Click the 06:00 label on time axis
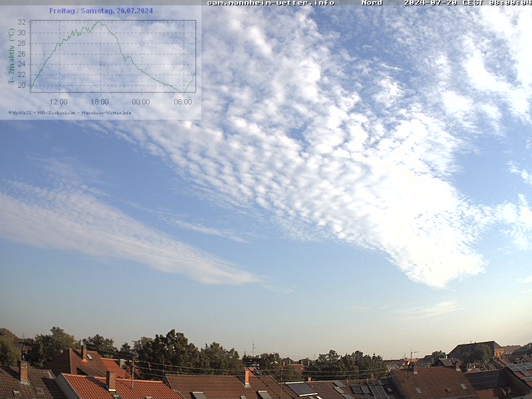532x399 pixels. coord(182,102)
